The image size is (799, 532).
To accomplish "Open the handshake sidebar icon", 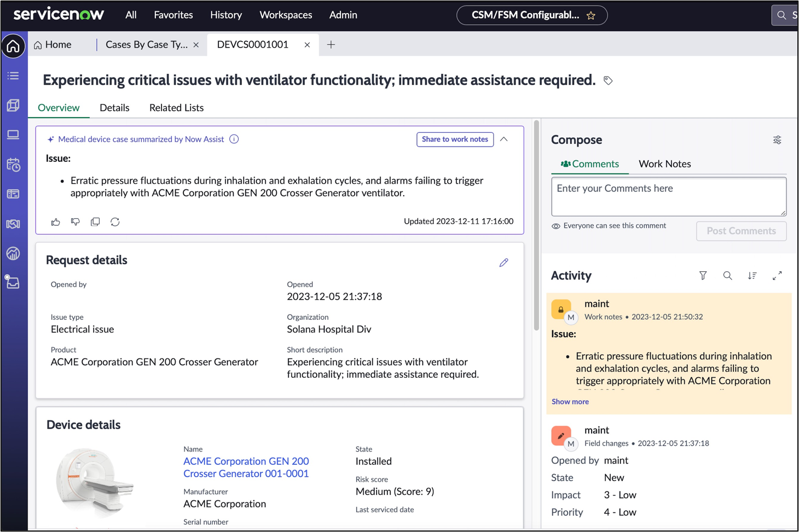I will pos(13,224).
